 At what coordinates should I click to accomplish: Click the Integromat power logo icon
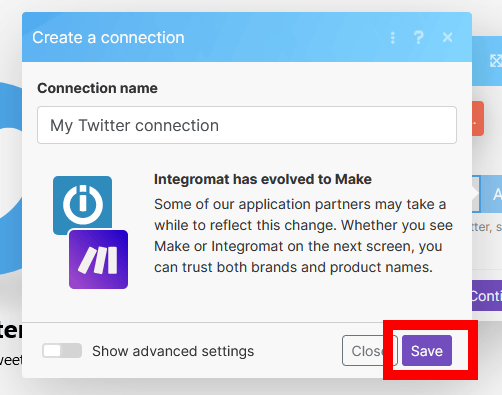[82, 205]
